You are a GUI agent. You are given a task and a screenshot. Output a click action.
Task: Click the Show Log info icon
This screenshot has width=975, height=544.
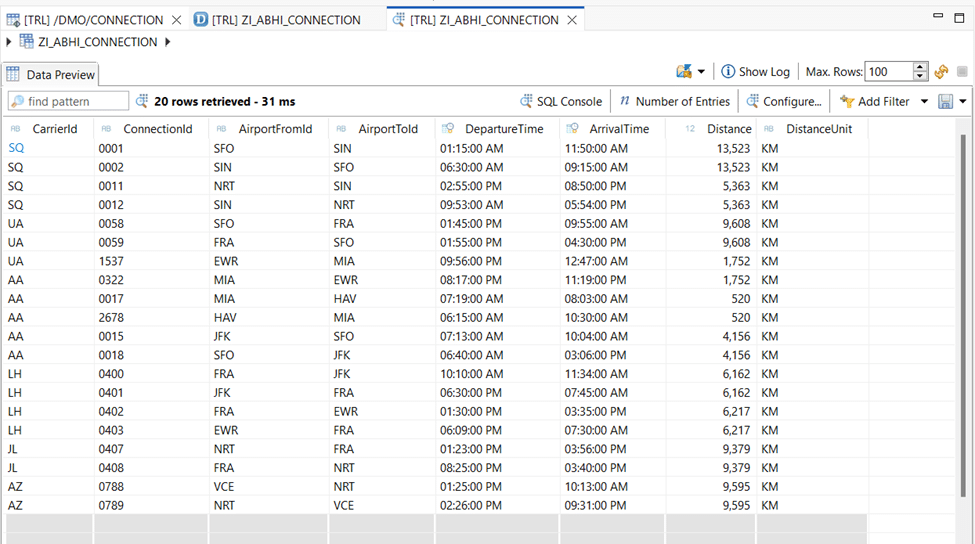tap(728, 72)
